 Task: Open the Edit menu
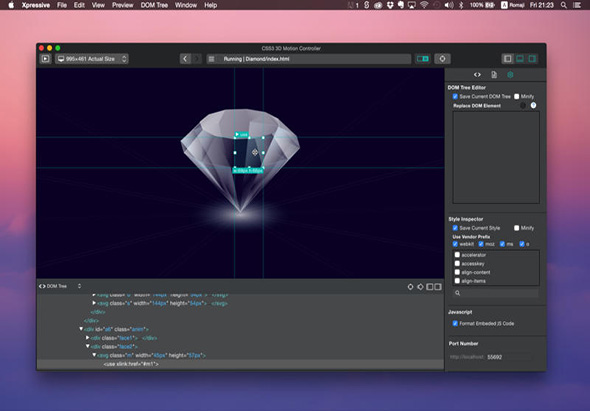click(79, 5)
